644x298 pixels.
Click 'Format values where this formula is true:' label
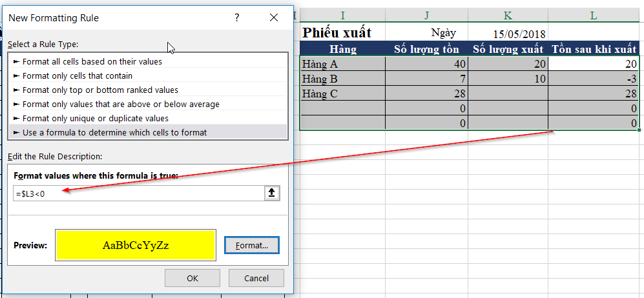tap(96, 176)
